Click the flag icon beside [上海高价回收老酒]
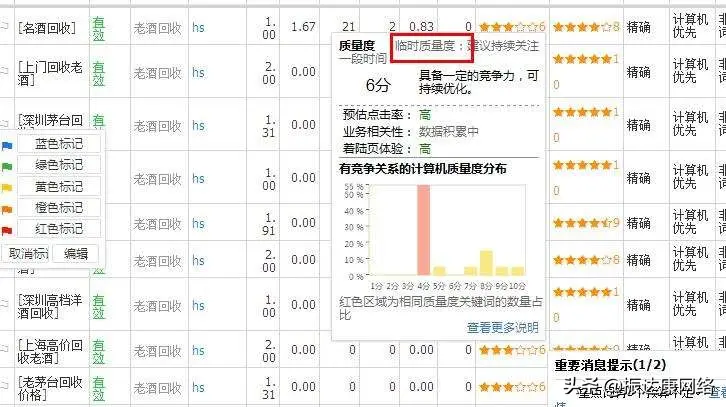 click(x=5, y=348)
